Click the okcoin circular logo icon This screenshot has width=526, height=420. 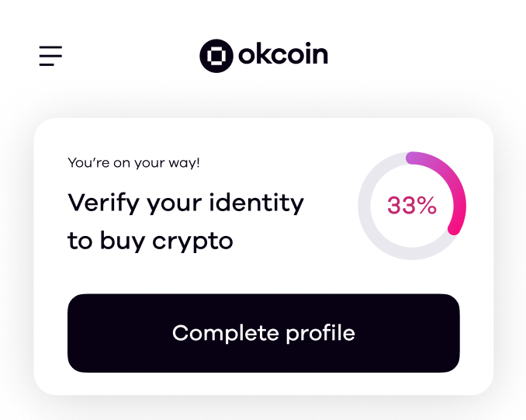(216, 56)
